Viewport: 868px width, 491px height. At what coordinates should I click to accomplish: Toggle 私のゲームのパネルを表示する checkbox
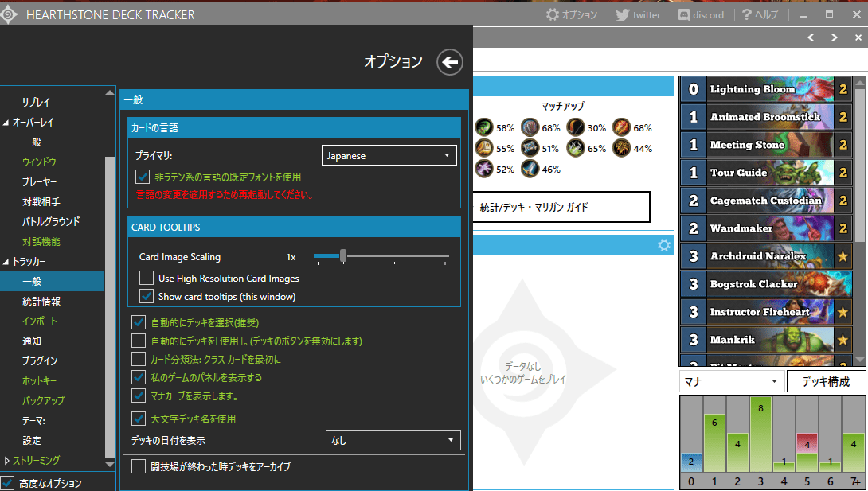139,377
